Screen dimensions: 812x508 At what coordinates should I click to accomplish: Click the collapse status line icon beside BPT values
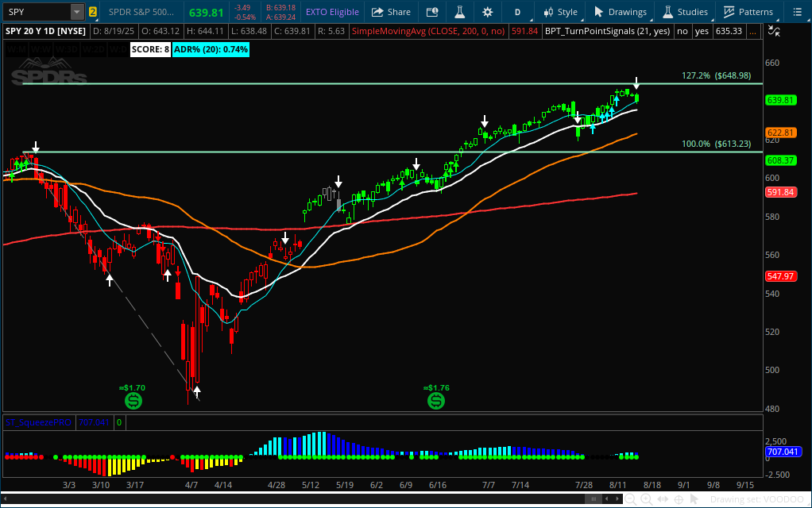774,31
